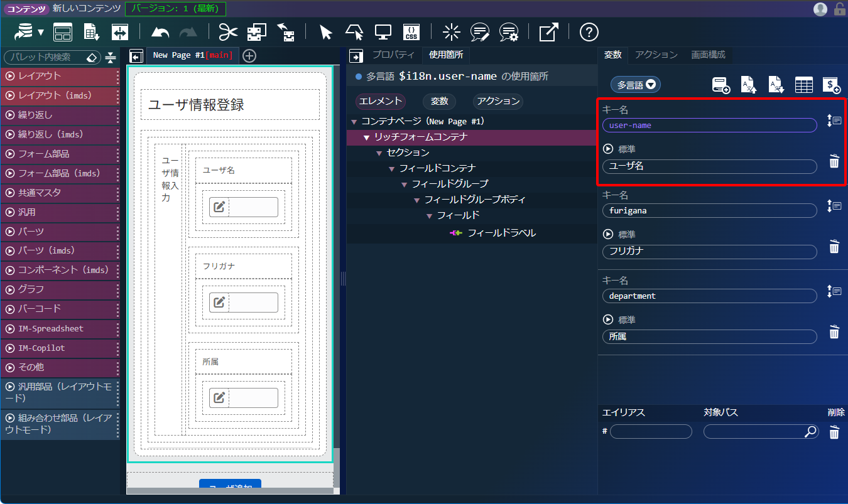Screen dimensions: 848x504
Task: Open the dropdown arrow beside the save icon
Action: (x=41, y=33)
